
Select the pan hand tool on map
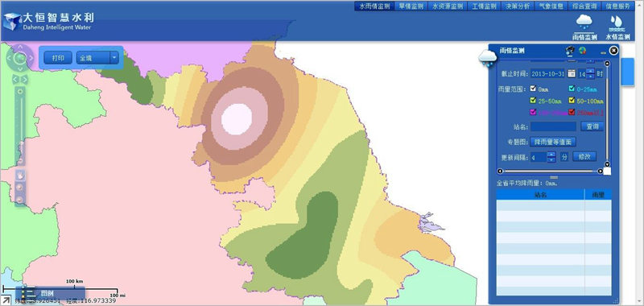tap(19, 175)
